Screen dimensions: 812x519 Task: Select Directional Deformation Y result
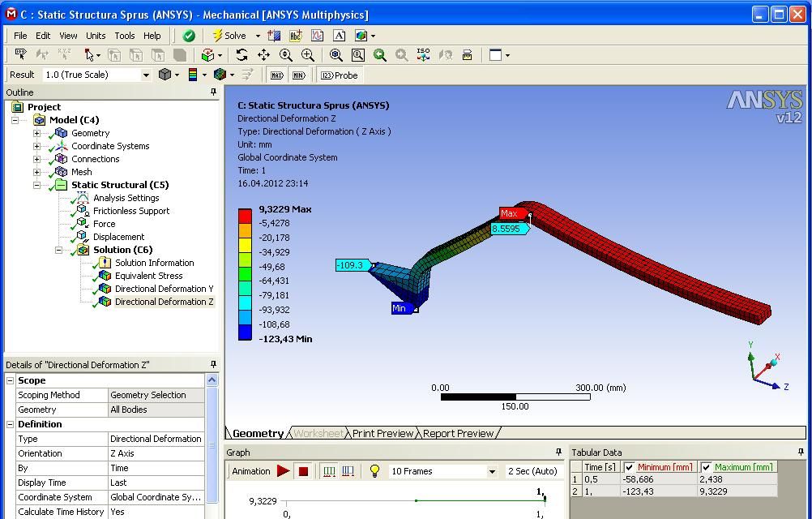coord(165,289)
